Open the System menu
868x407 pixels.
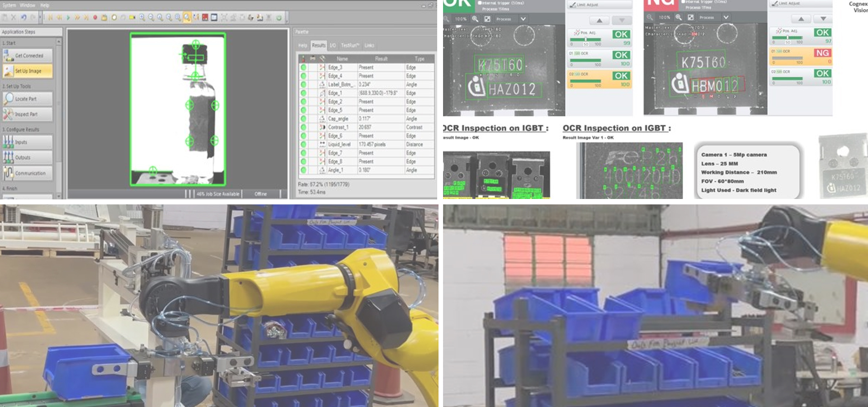9,5
